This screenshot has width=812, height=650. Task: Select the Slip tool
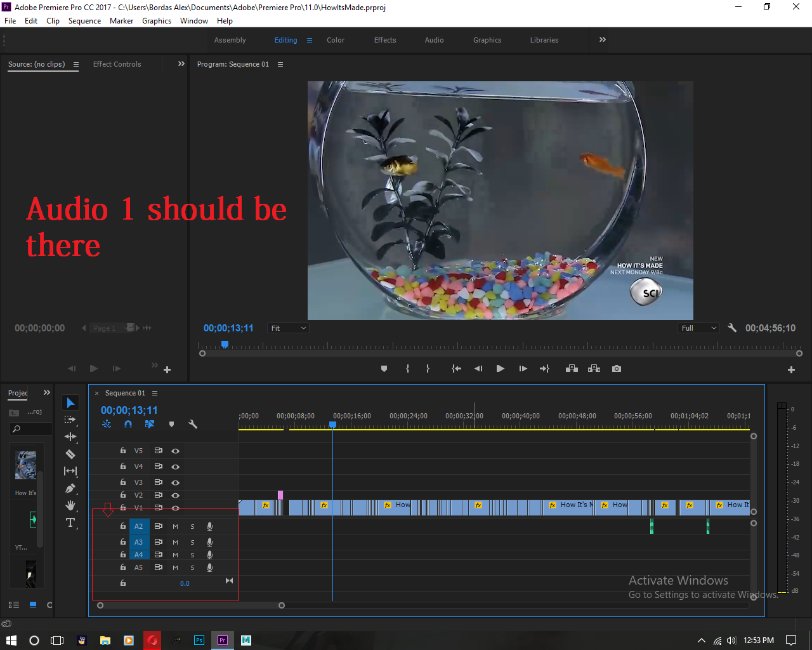pyautogui.click(x=70, y=471)
